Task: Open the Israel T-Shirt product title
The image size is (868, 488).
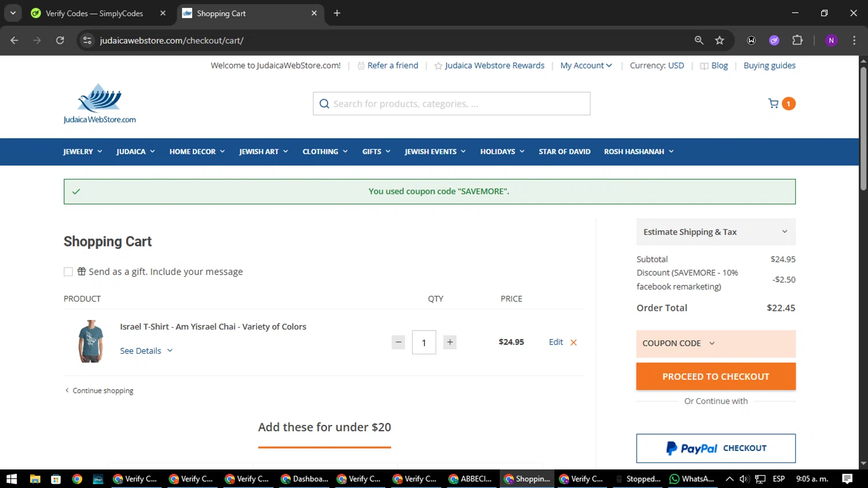Action: [x=213, y=326]
